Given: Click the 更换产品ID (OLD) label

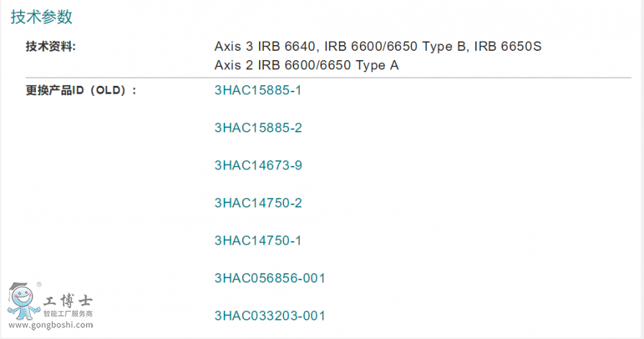Looking at the screenshot, I should pos(81,91).
